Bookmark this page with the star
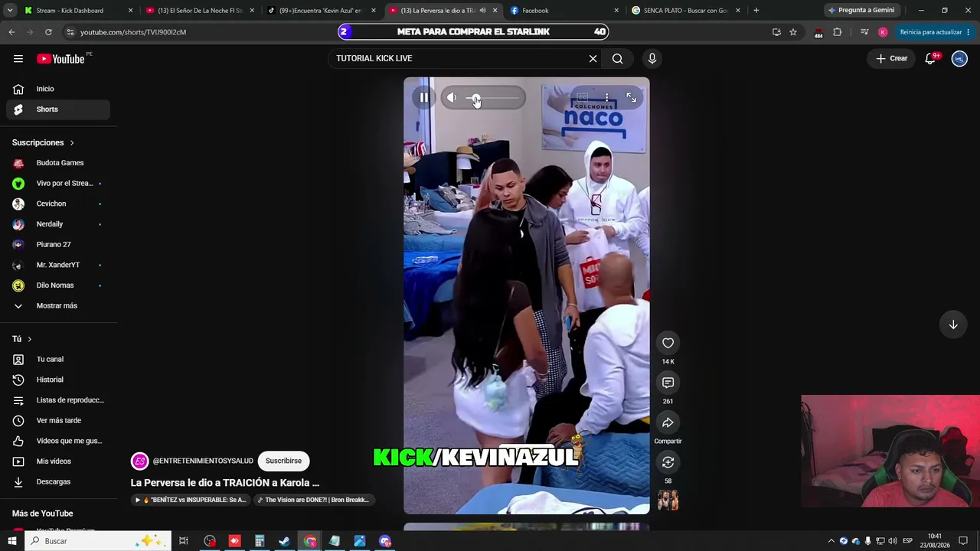The image size is (980, 551). click(793, 32)
